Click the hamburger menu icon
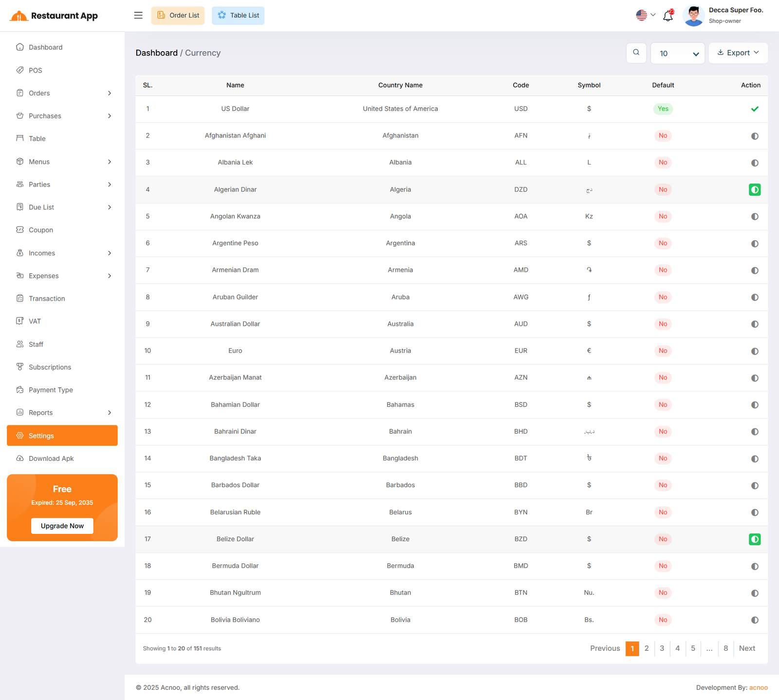 [x=138, y=16]
